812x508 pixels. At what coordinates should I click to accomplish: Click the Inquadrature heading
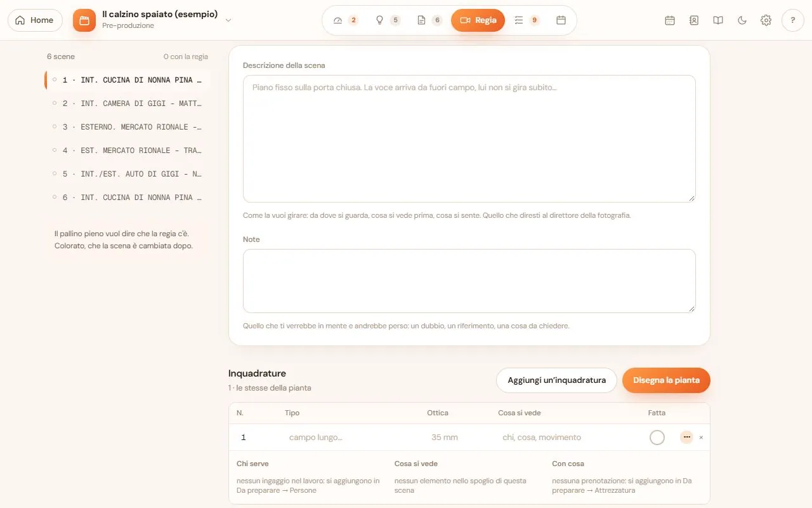pyautogui.click(x=257, y=373)
